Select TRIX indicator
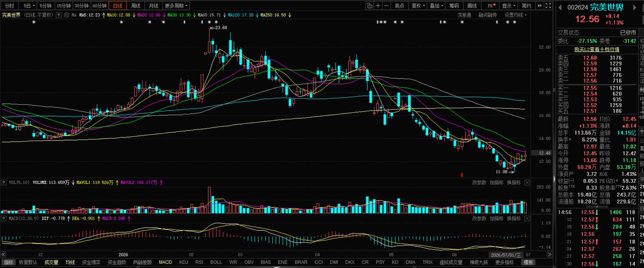The height and width of the screenshot is (268, 644). point(427,262)
